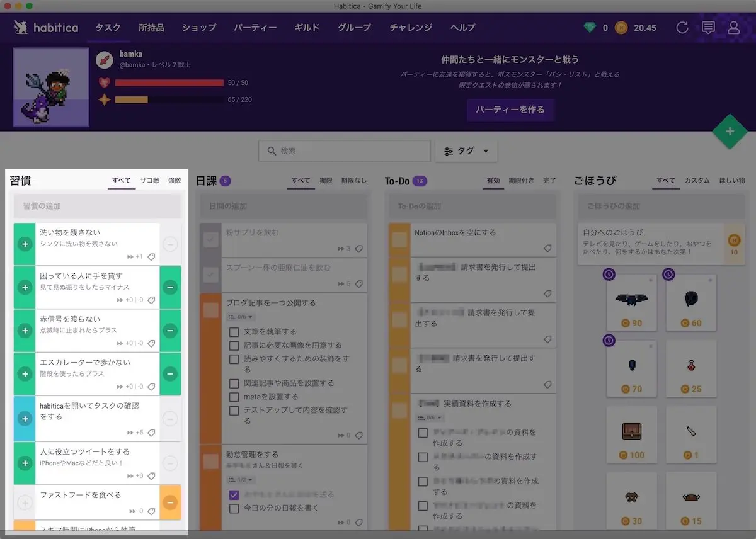Click the Habitica gryphon logo
Screen dimensions: 756x539
point(21,27)
